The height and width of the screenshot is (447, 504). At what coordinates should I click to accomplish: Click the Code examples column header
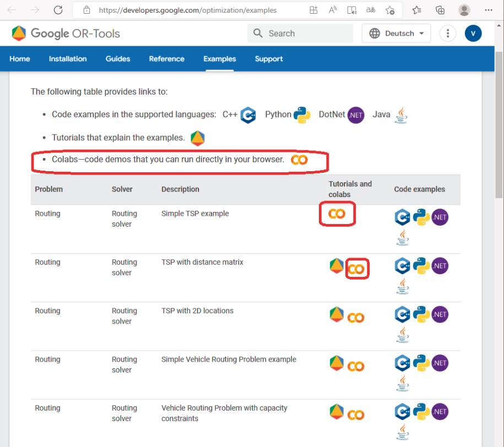point(420,189)
